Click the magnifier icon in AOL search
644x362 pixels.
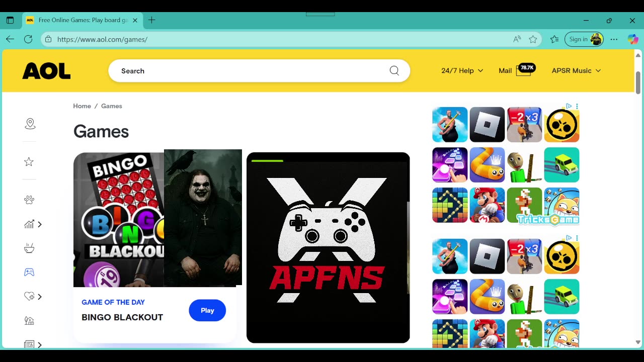(x=394, y=71)
